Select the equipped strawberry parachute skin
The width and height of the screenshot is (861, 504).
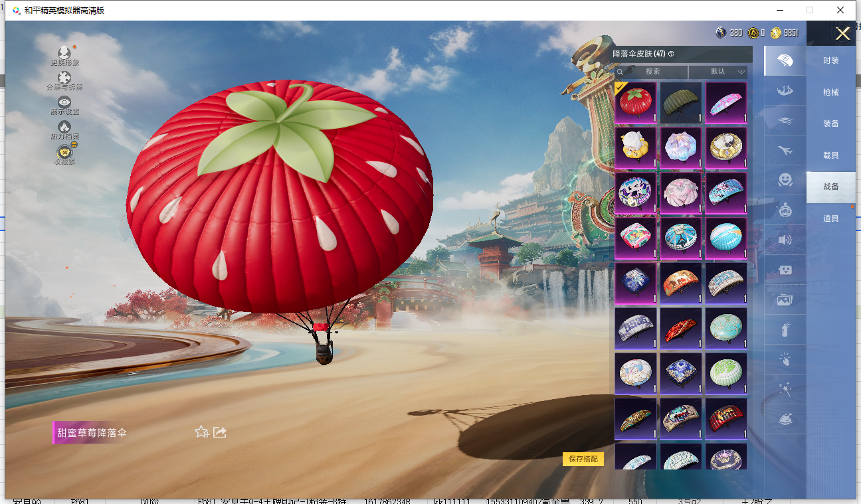coord(636,103)
